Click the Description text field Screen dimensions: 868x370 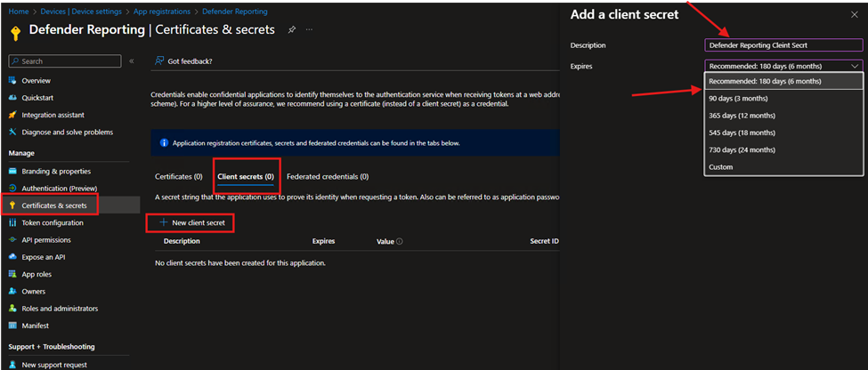click(783, 44)
